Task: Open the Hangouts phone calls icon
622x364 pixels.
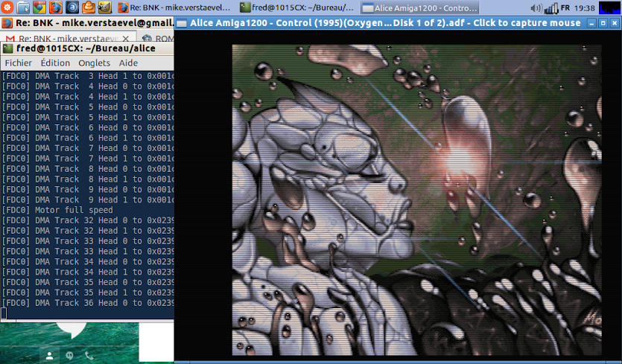Action: [x=89, y=356]
